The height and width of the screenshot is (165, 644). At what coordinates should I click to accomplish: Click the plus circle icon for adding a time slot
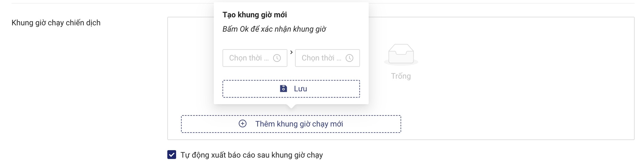click(243, 124)
